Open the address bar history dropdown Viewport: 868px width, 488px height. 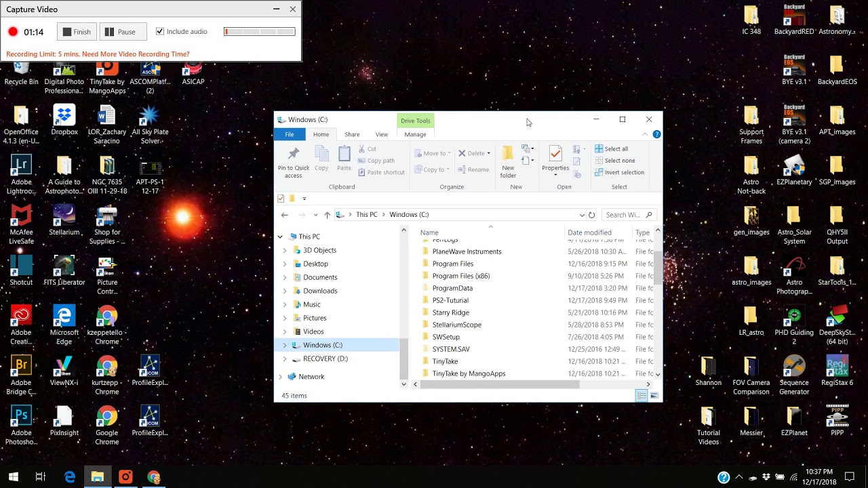point(581,215)
